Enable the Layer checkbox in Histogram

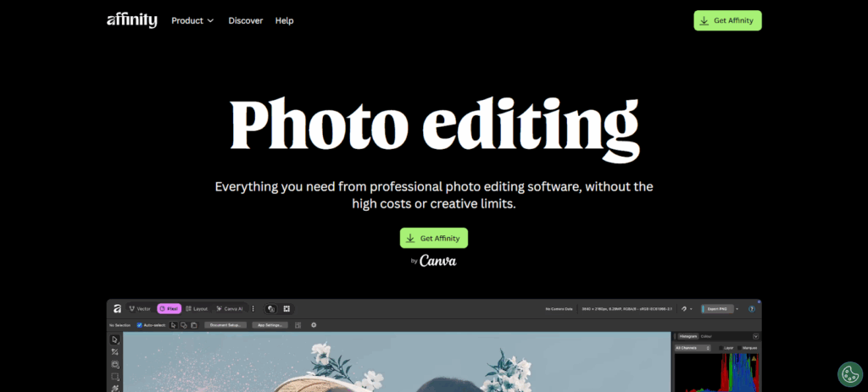coord(721,348)
